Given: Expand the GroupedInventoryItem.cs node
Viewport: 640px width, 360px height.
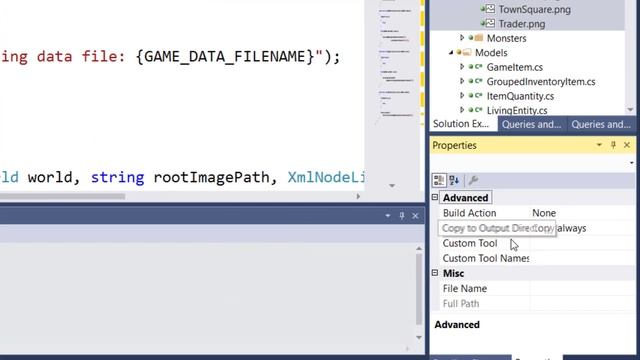Looking at the screenshot, I should (x=462, y=81).
